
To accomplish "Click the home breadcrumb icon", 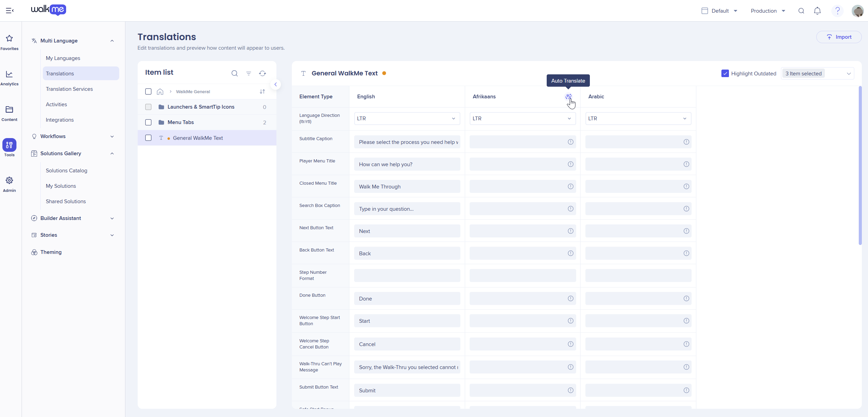I will [160, 91].
